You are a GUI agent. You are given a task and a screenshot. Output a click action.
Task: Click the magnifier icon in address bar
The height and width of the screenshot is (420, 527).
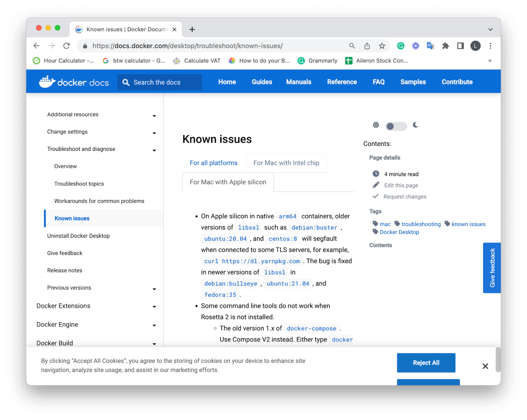click(x=352, y=46)
